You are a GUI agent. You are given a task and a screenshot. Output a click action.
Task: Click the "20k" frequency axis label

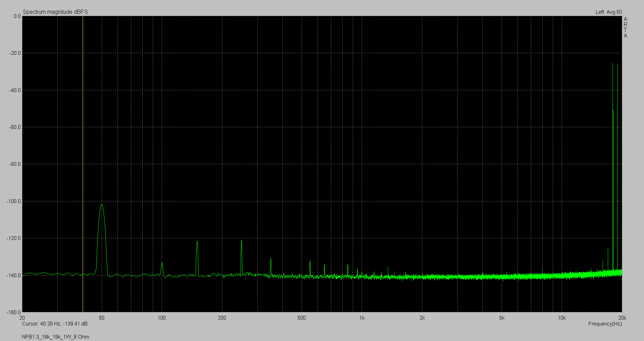coord(622,318)
